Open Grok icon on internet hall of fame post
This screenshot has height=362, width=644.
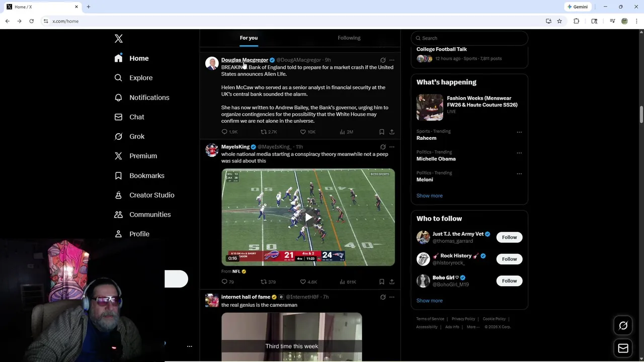coord(383,297)
